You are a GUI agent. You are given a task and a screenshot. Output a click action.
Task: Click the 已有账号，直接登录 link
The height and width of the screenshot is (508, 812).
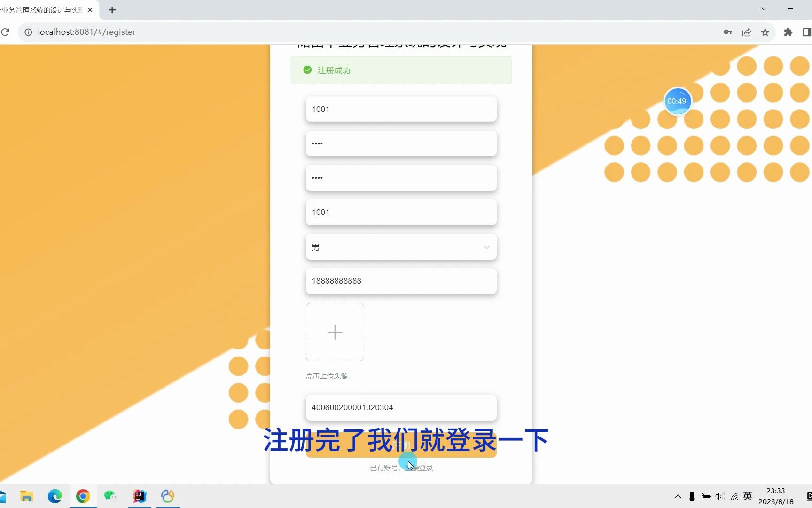(x=401, y=468)
